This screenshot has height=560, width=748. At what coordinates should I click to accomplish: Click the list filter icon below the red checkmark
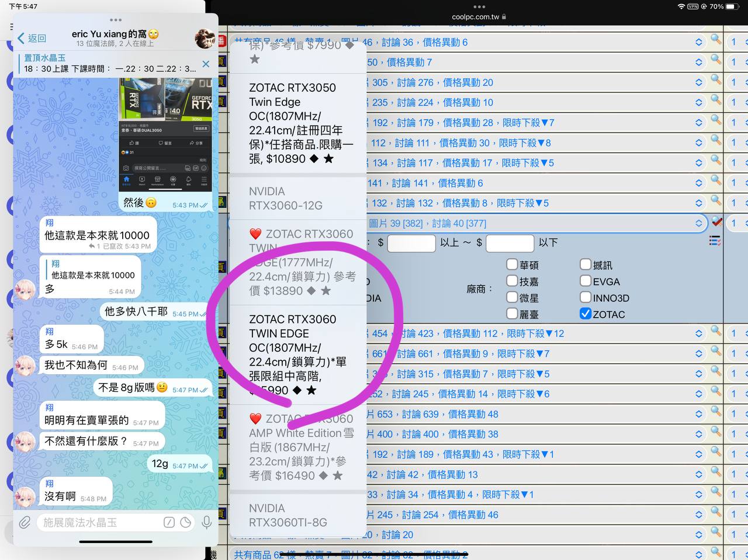[715, 241]
